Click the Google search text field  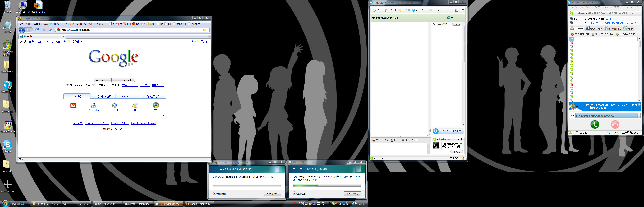coord(114,75)
